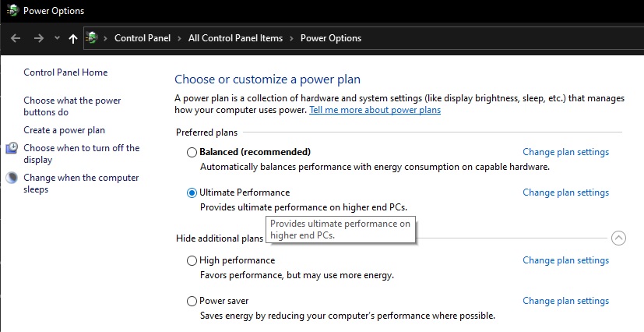The height and width of the screenshot is (332, 644).
Task: Go up one level with Up arrow
Action: click(73, 38)
